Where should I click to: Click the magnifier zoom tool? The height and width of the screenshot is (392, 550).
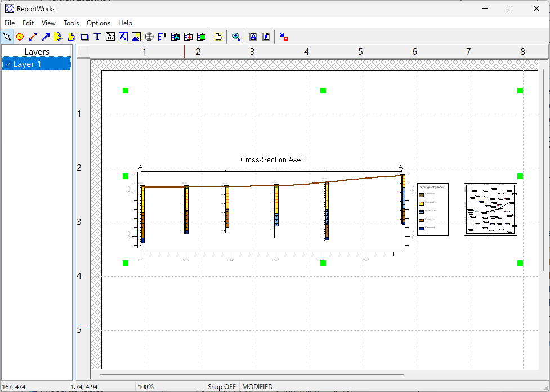(236, 37)
